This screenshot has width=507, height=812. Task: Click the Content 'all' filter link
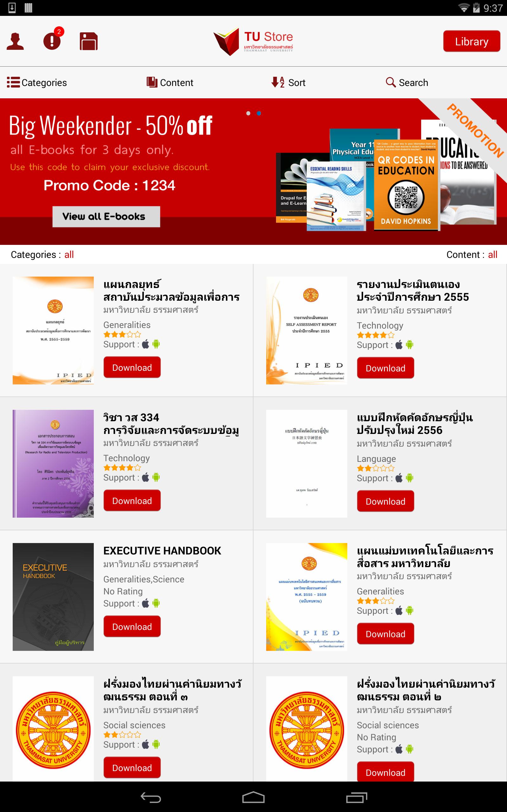[492, 255]
